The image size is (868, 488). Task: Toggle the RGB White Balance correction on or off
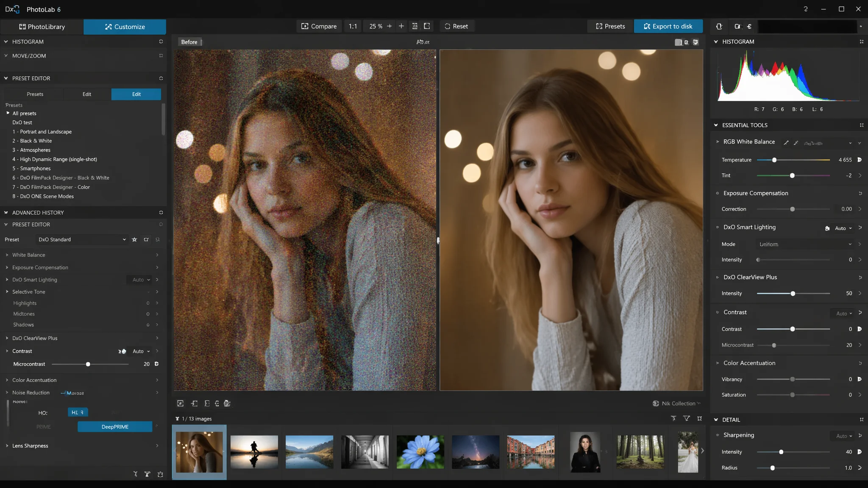(x=718, y=141)
